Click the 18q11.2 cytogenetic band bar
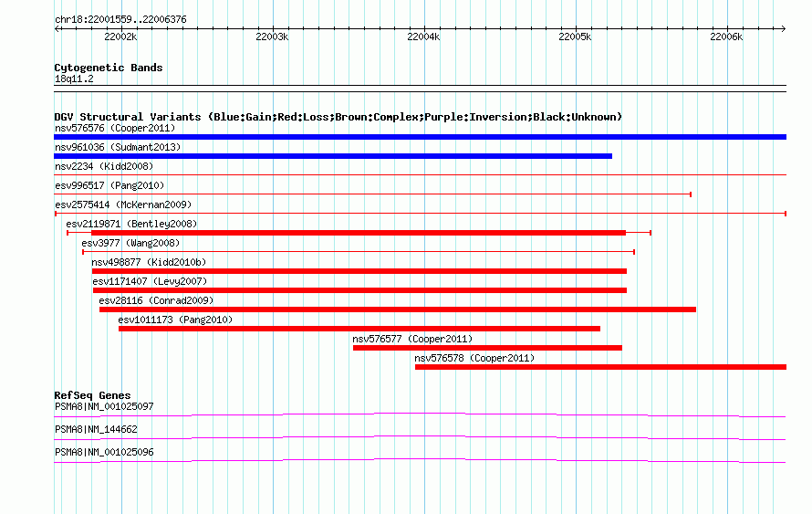812x514 pixels. point(420,89)
